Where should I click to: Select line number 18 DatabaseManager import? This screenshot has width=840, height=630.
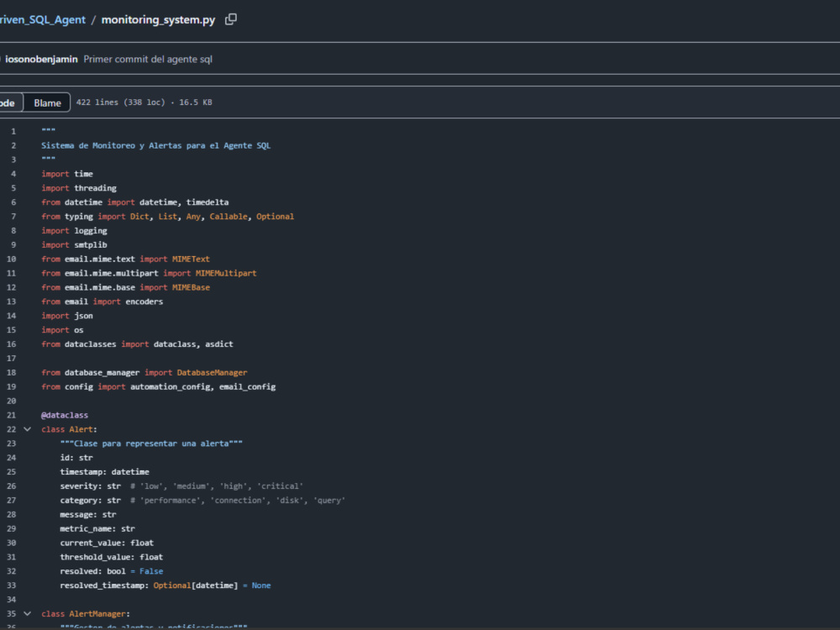click(x=11, y=372)
